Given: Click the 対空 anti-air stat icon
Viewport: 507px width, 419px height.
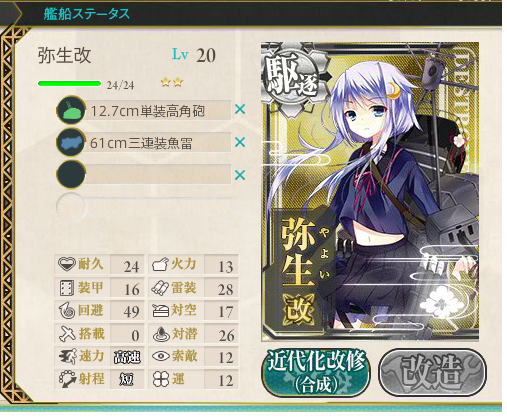Looking at the screenshot, I should [160, 310].
